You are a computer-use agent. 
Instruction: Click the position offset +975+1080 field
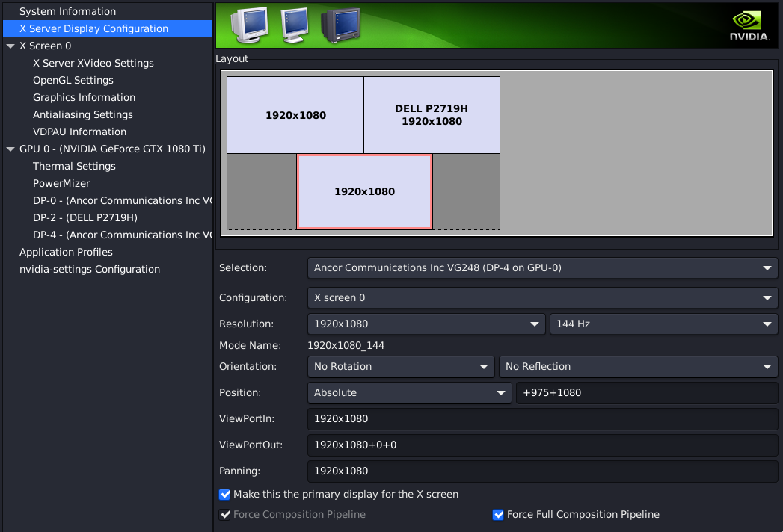(646, 393)
